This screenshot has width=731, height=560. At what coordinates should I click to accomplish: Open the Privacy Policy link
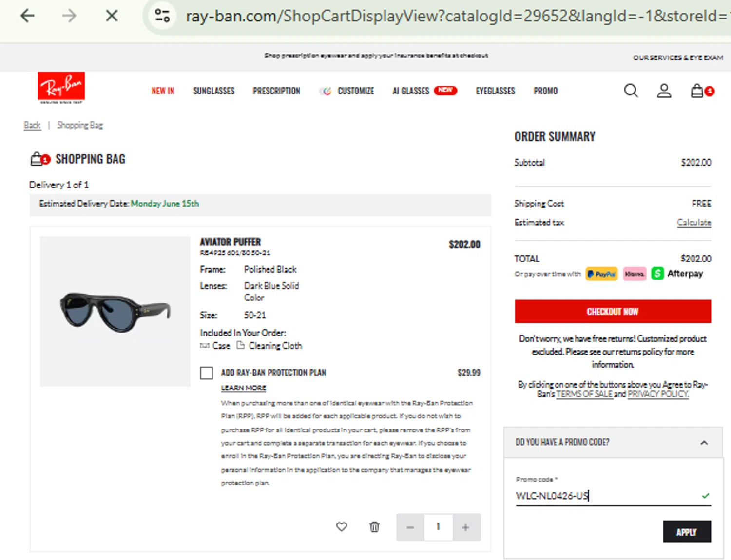658,394
